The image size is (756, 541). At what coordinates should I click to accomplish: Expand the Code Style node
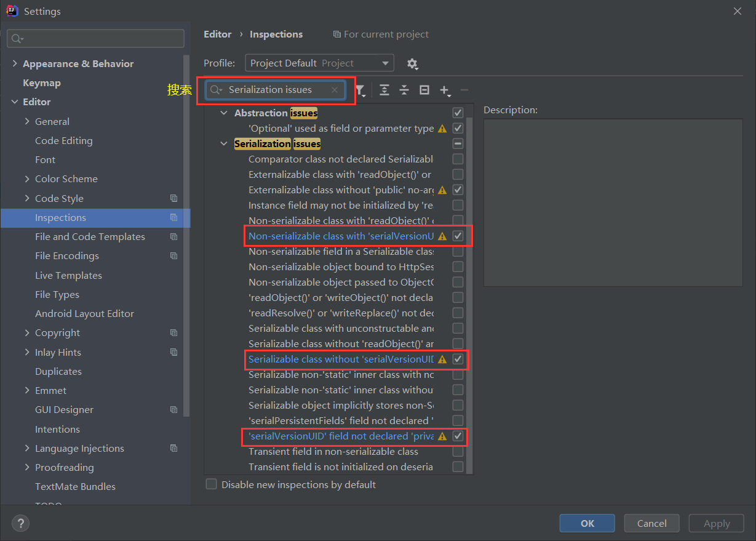pyautogui.click(x=27, y=198)
